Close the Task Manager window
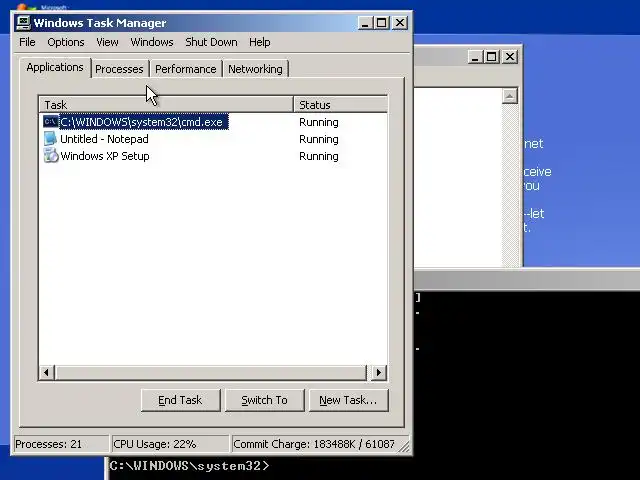The height and width of the screenshot is (480, 640). [400, 23]
